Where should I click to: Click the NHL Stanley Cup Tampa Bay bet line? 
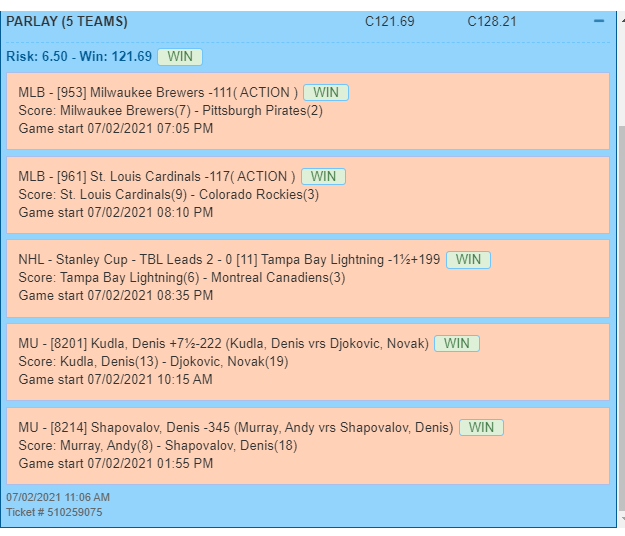tap(229, 260)
